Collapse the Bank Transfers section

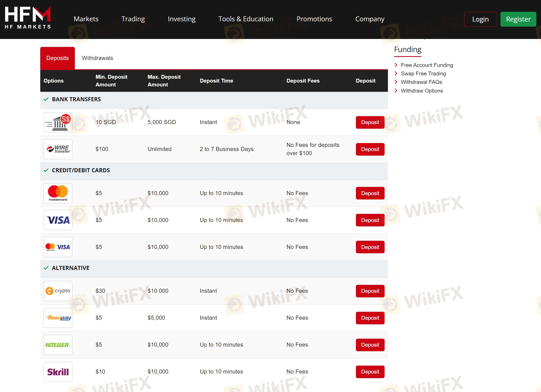click(x=76, y=99)
